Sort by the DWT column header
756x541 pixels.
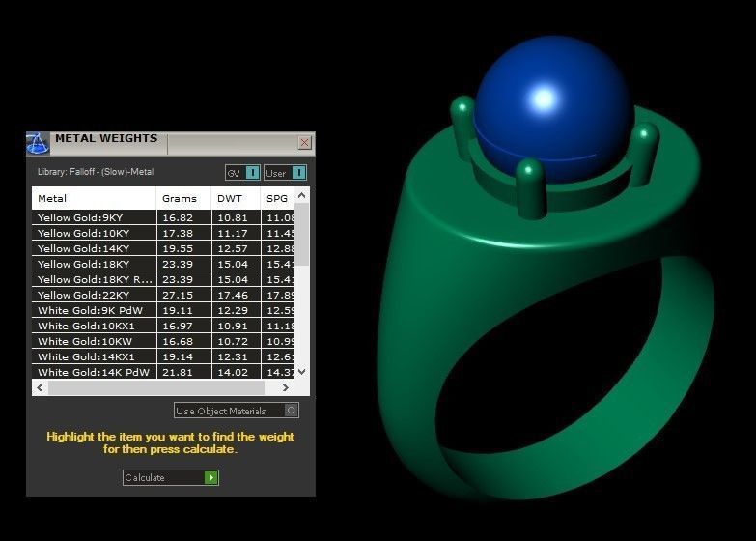(x=237, y=198)
